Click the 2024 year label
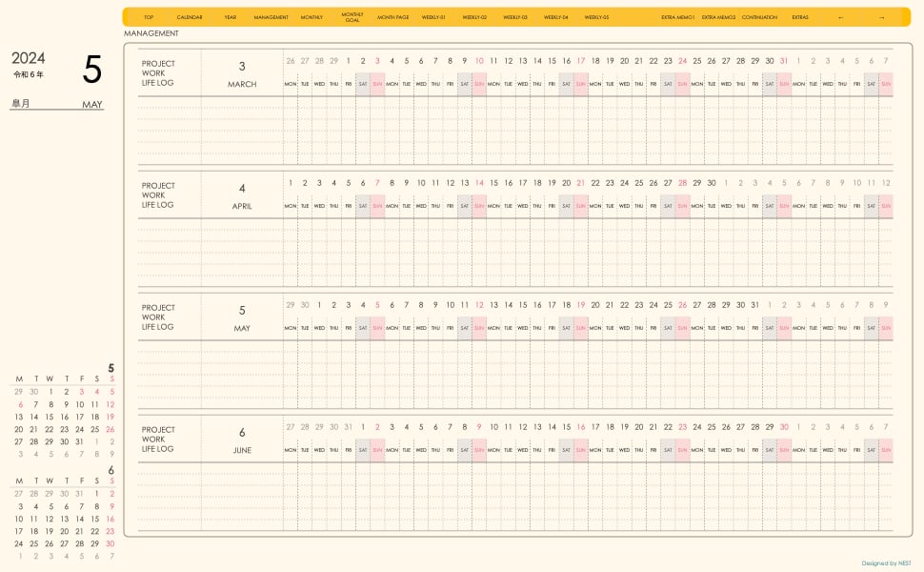Viewport: 924px width, 572px height. click(29, 58)
